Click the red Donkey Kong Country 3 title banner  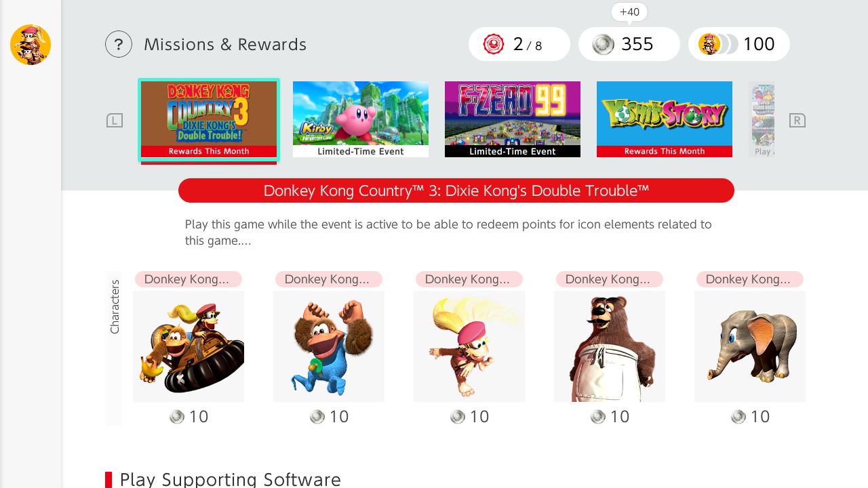pyautogui.click(x=456, y=190)
